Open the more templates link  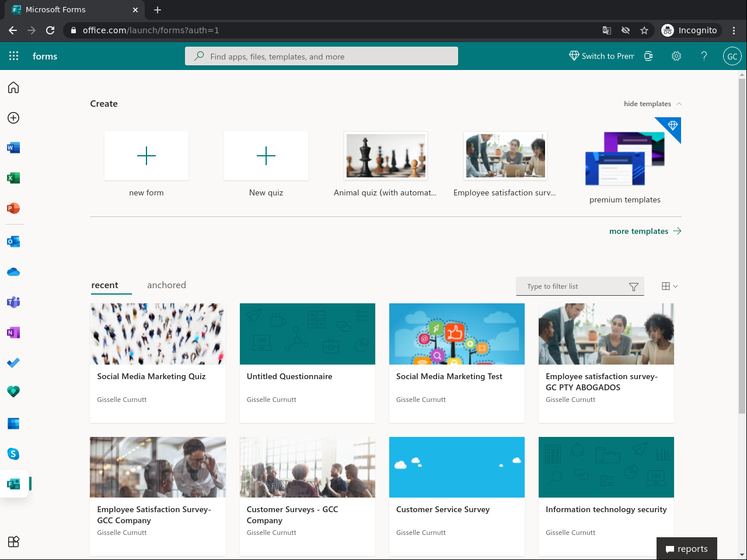pos(645,231)
